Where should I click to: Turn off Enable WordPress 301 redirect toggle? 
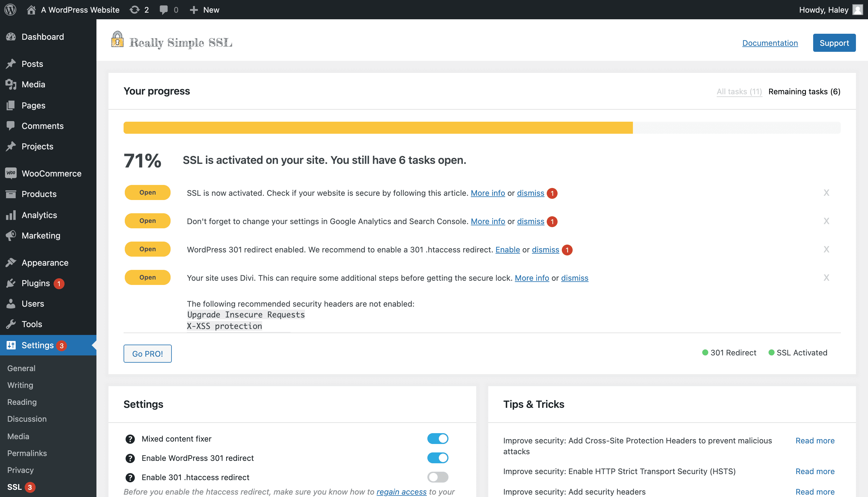pos(437,458)
